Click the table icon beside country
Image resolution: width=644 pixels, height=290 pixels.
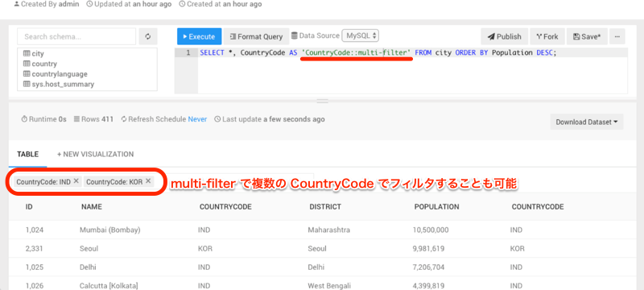click(x=27, y=64)
